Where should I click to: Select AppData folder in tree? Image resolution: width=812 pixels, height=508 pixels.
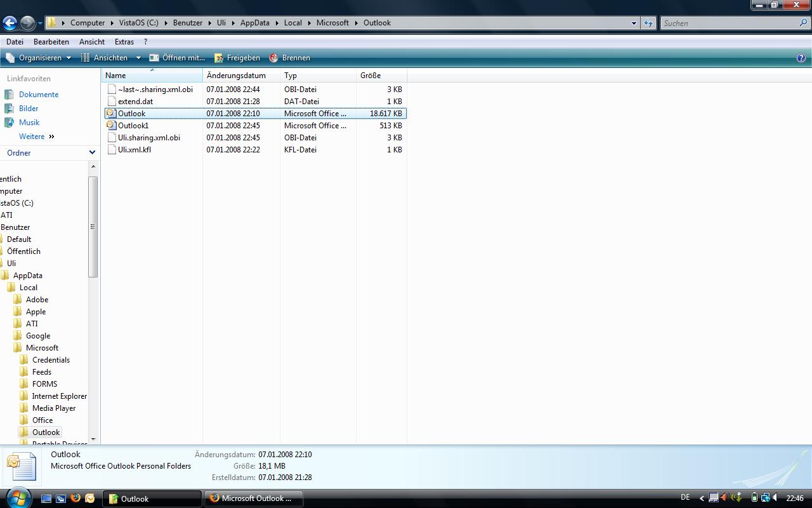[27, 276]
